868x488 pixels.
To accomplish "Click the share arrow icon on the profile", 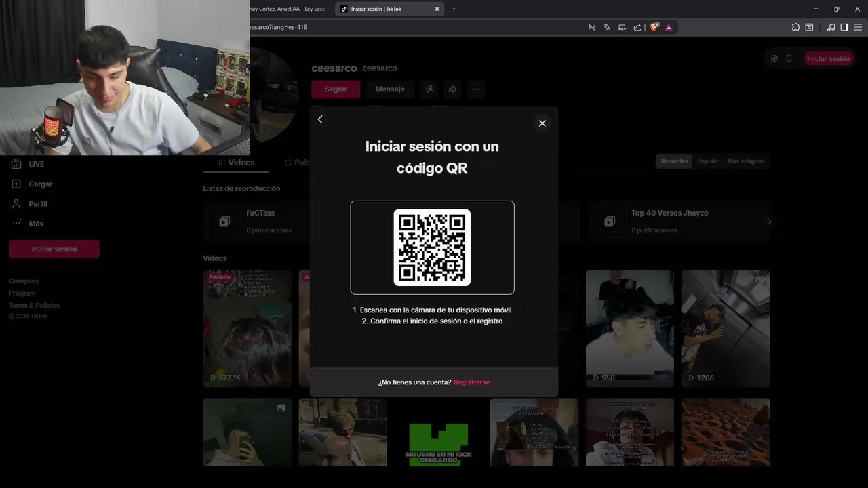I will pyautogui.click(x=452, y=89).
